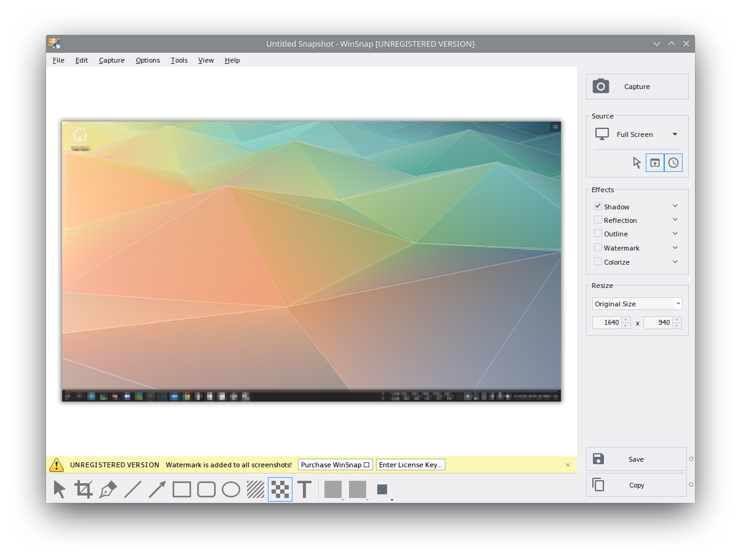Select the Pen drawing tool
The height and width of the screenshot is (560, 741).
pos(108,489)
